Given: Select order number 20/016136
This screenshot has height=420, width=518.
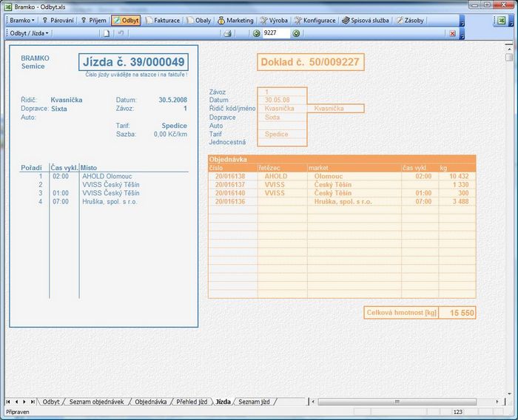Looking at the screenshot, I should pos(230,201).
